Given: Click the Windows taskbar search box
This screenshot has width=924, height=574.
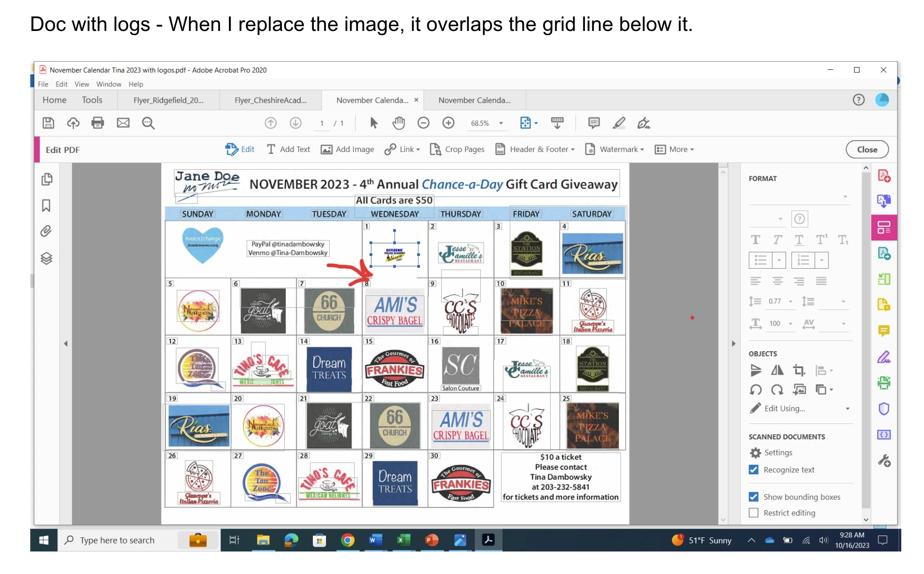Looking at the screenshot, I should 117,541.
